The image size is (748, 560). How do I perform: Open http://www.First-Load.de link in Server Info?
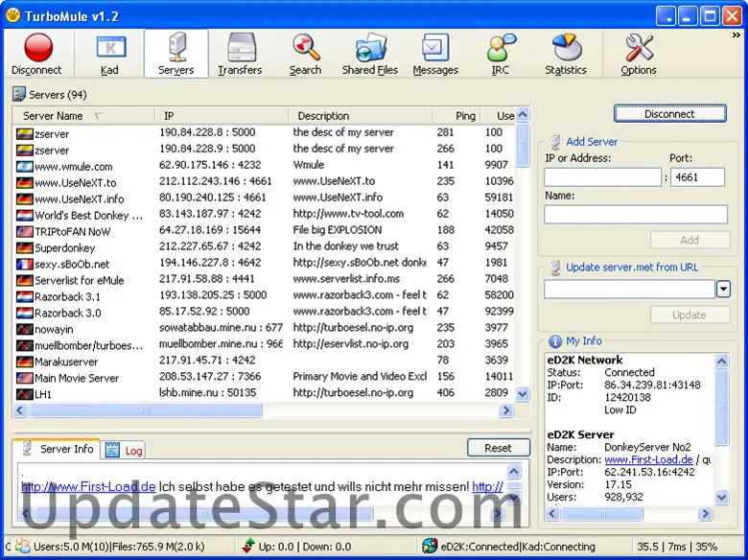[88, 486]
